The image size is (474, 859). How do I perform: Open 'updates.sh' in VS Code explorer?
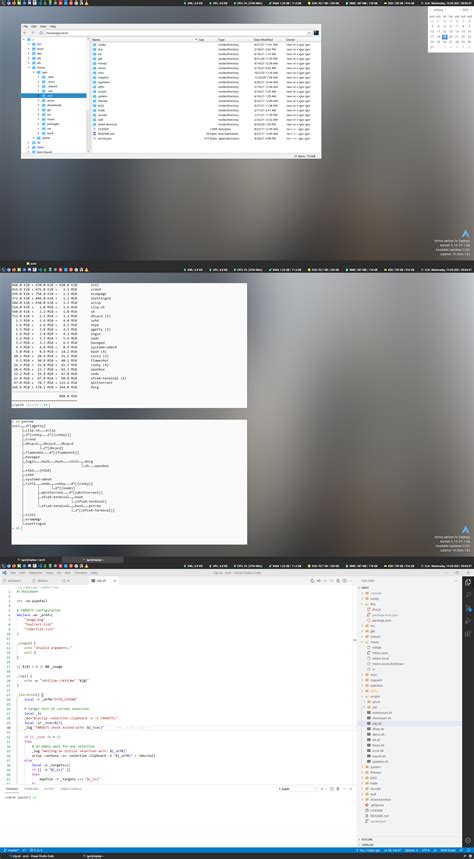380,761
